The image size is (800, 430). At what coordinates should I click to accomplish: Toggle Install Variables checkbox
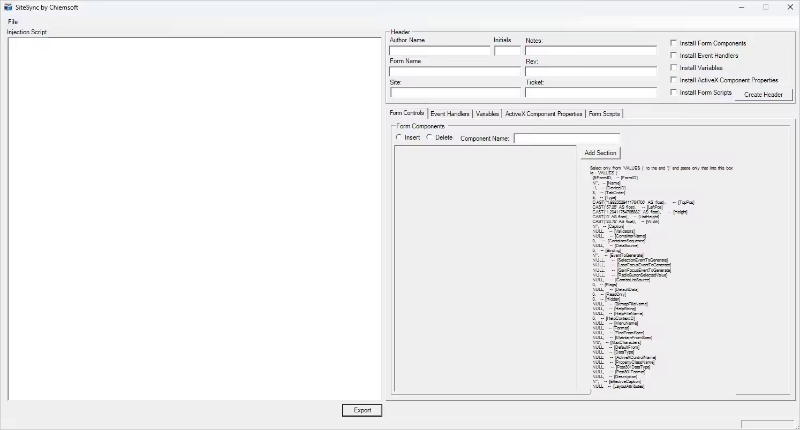[x=674, y=67]
